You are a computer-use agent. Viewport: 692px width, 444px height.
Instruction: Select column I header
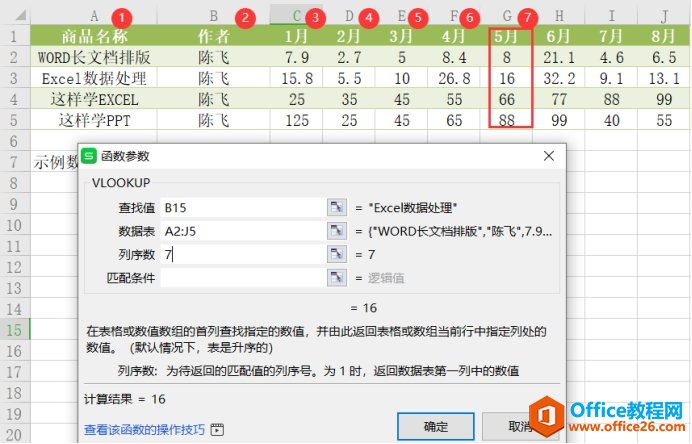click(x=611, y=16)
